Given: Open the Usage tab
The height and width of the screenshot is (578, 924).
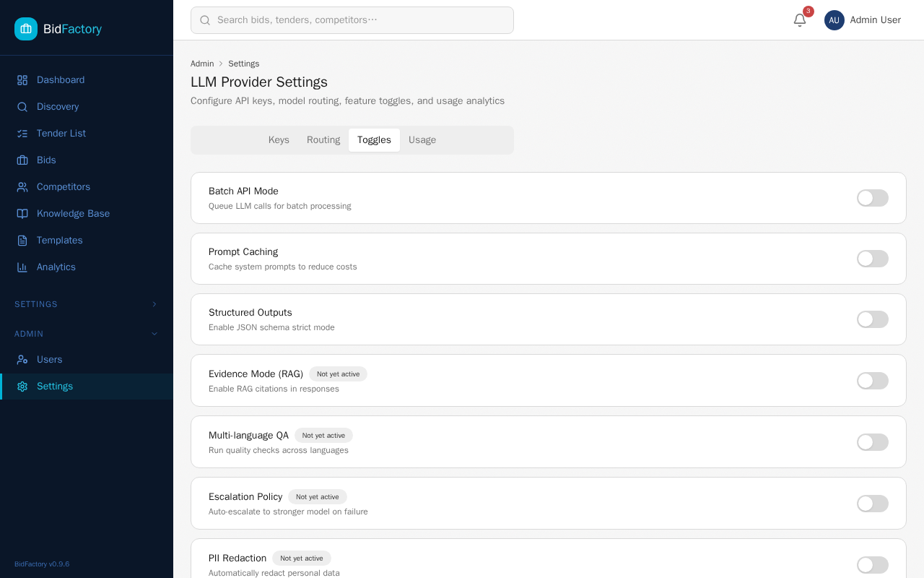Looking at the screenshot, I should (422, 140).
